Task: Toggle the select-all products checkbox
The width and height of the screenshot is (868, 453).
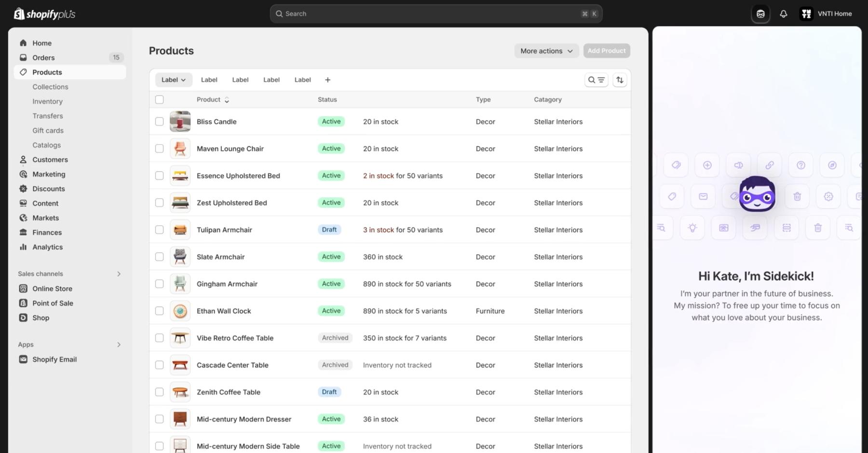Action: click(159, 99)
